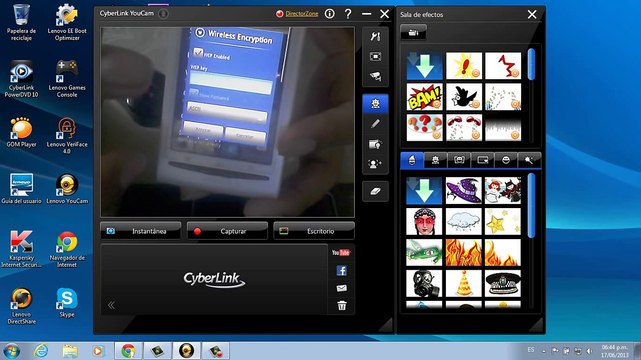Open Chrome window from taskbar

(128, 351)
